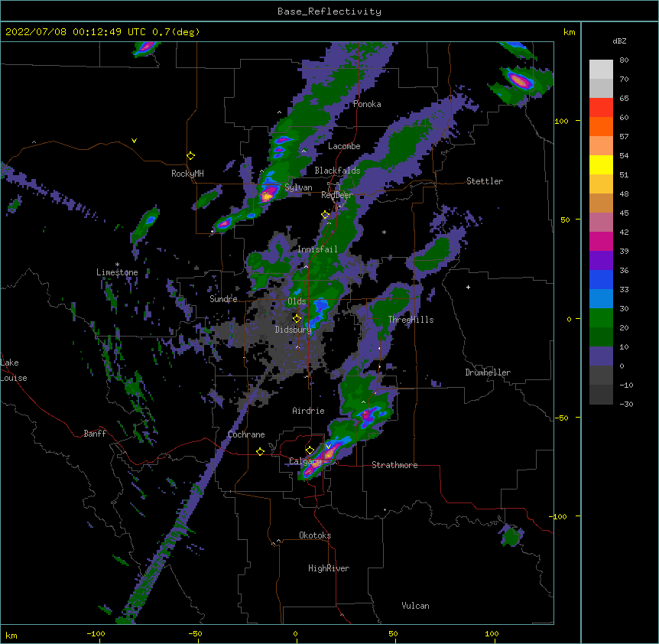Click the Lacombe city label
The width and height of the screenshot is (659, 644).
coord(344,146)
